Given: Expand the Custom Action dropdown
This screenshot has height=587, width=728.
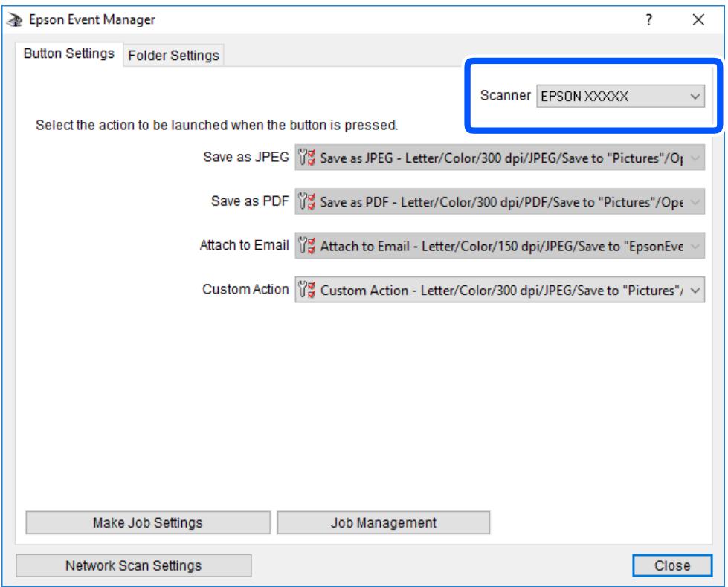Looking at the screenshot, I should click(x=500, y=290).
